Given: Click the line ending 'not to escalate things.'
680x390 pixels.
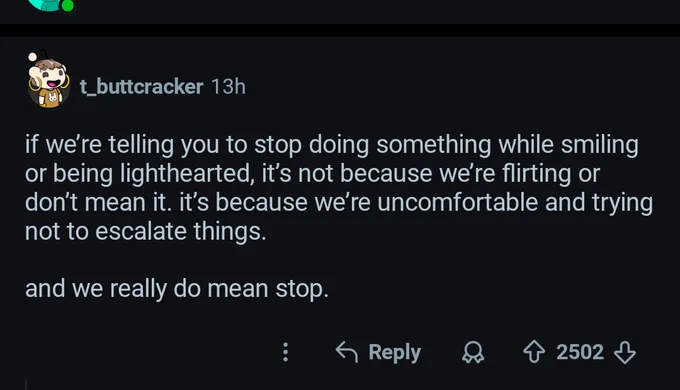Looking at the screenshot, I should pos(146,231).
